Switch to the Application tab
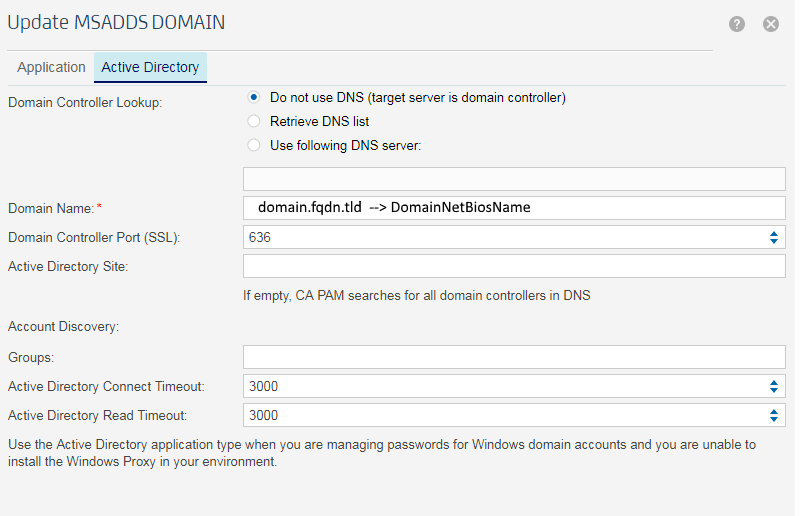This screenshot has height=516, width=800. pos(51,67)
